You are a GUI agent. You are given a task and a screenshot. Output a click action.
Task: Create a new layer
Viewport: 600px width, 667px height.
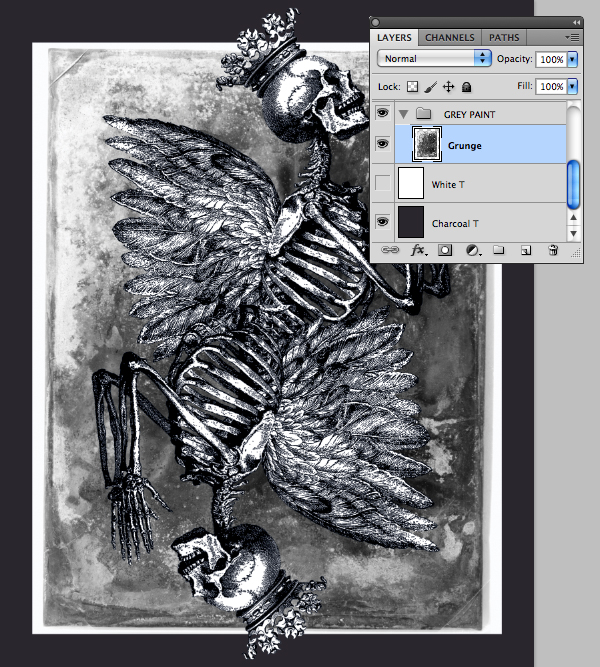tap(526, 251)
